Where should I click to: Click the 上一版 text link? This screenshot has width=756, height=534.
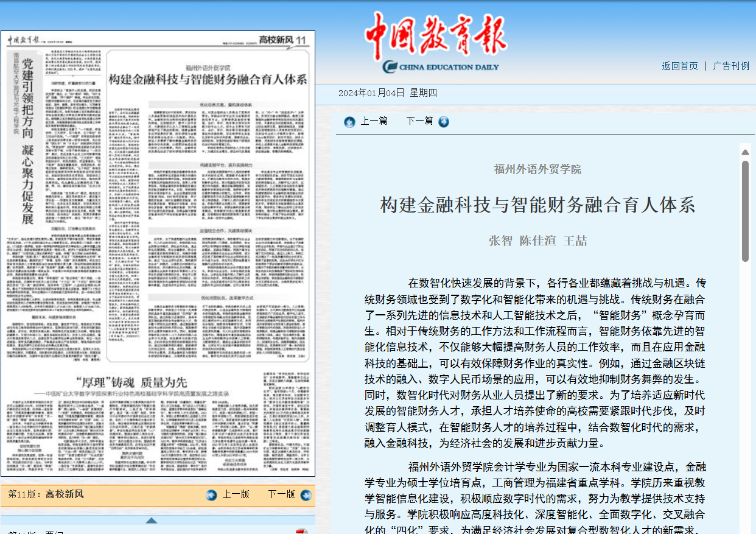[236, 494]
